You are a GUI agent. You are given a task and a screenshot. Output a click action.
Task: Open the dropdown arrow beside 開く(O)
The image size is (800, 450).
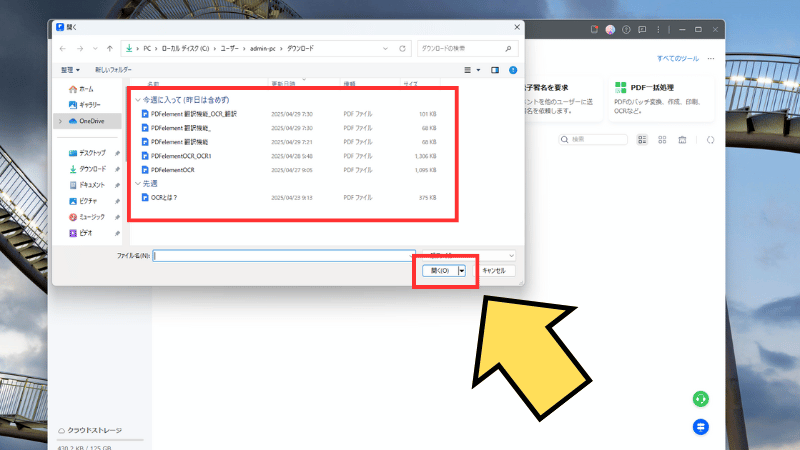[x=462, y=271]
